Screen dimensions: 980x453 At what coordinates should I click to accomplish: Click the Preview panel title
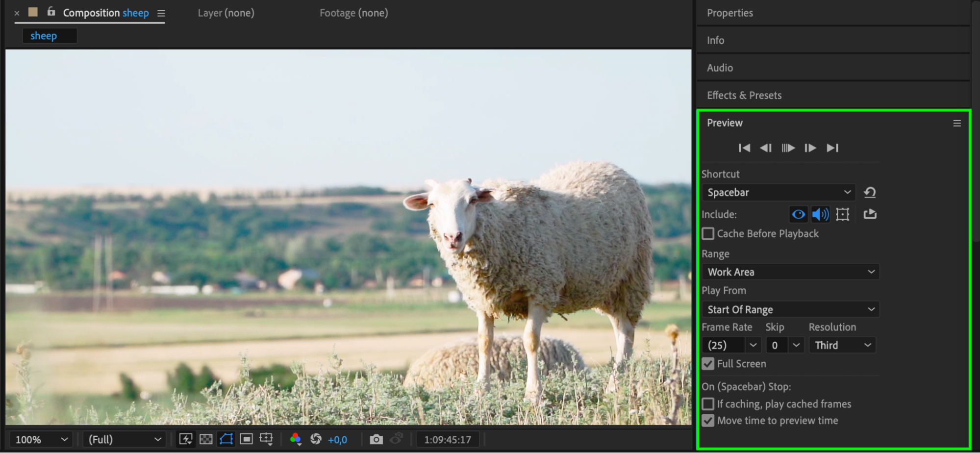(725, 123)
